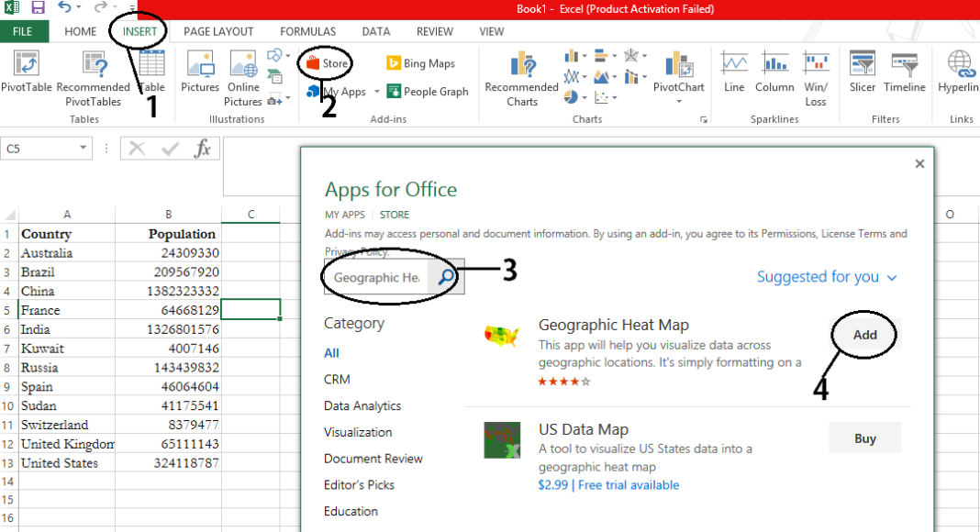Open the Formulas ribbon tab

click(x=308, y=31)
